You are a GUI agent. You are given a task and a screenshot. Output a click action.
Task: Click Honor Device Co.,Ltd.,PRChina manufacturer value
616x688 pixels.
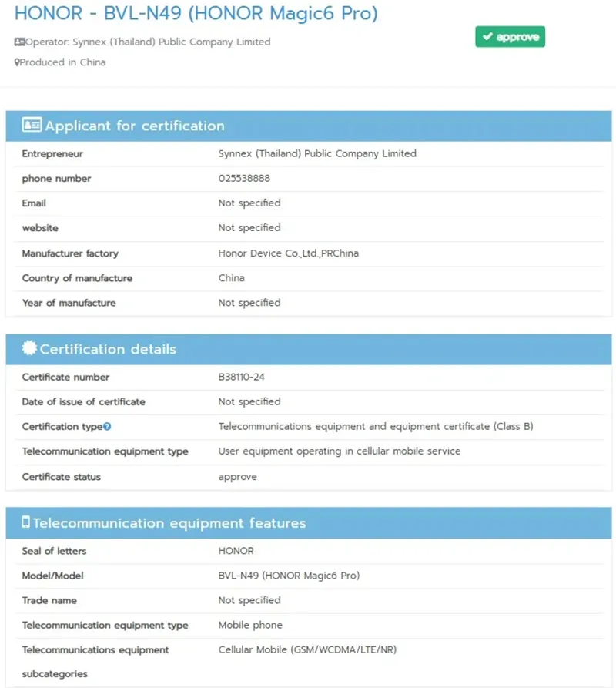[x=289, y=253]
